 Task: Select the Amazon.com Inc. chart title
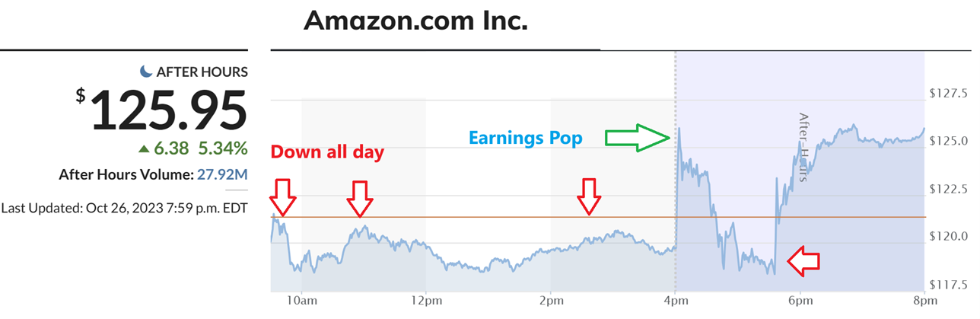point(415,21)
